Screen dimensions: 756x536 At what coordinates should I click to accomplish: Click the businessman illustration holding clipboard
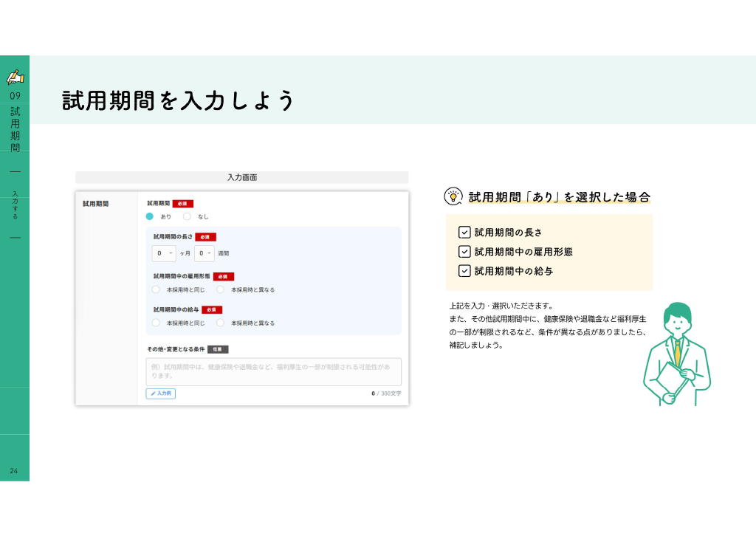coord(676,354)
